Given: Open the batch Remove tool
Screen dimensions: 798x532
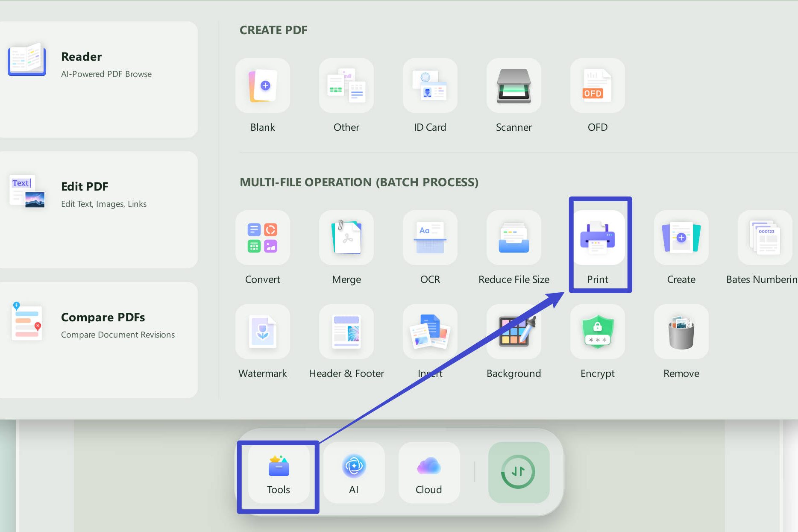Looking at the screenshot, I should click(681, 332).
